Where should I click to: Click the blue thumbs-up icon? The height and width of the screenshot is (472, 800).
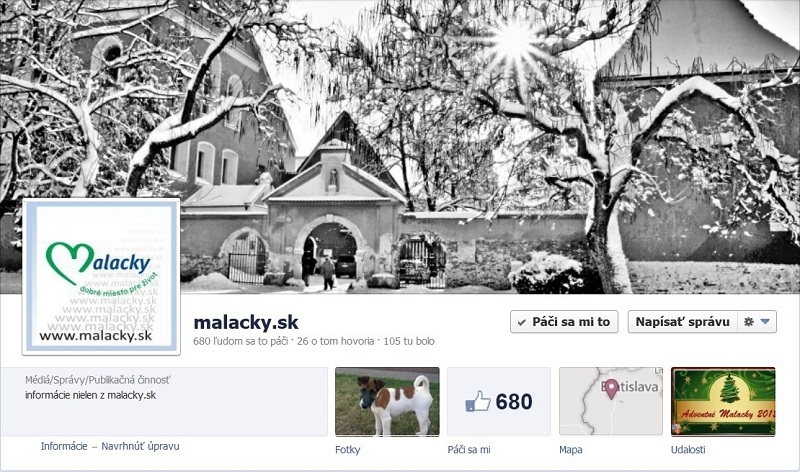click(x=478, y=402)
